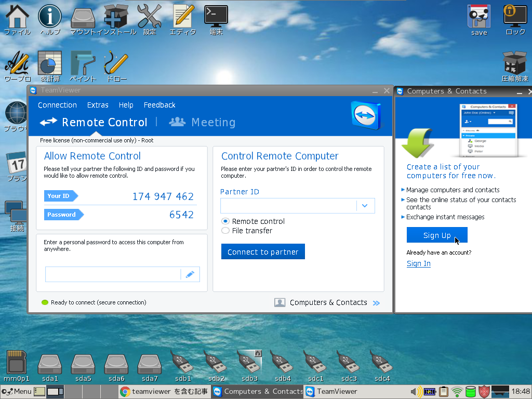Click the Sign Up button
The image size is (532, 399).
pyautogui.click(x=437, y=235)
